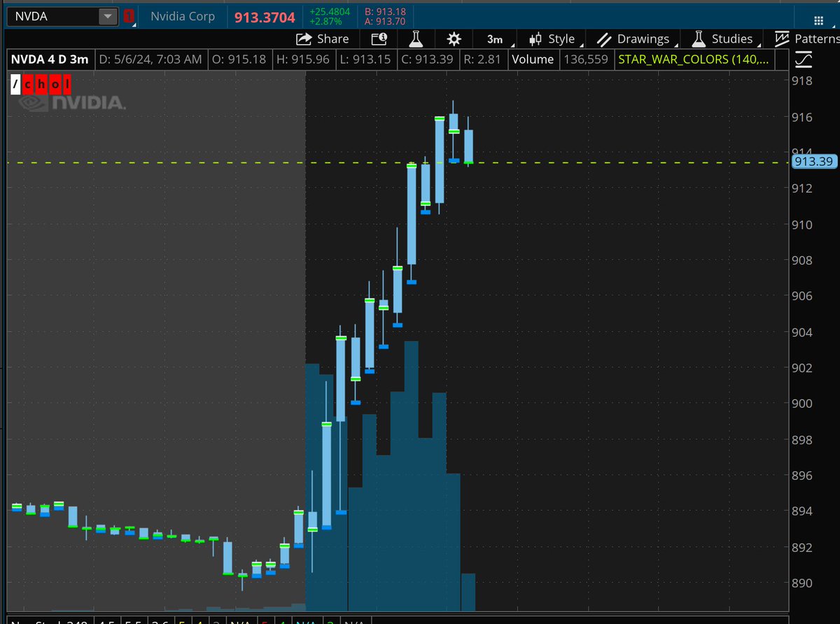Click the icon above the price axis
Image resolution: width=840 pixels, height=624 pixels.
pyautogui.click(x=804, y=60)
